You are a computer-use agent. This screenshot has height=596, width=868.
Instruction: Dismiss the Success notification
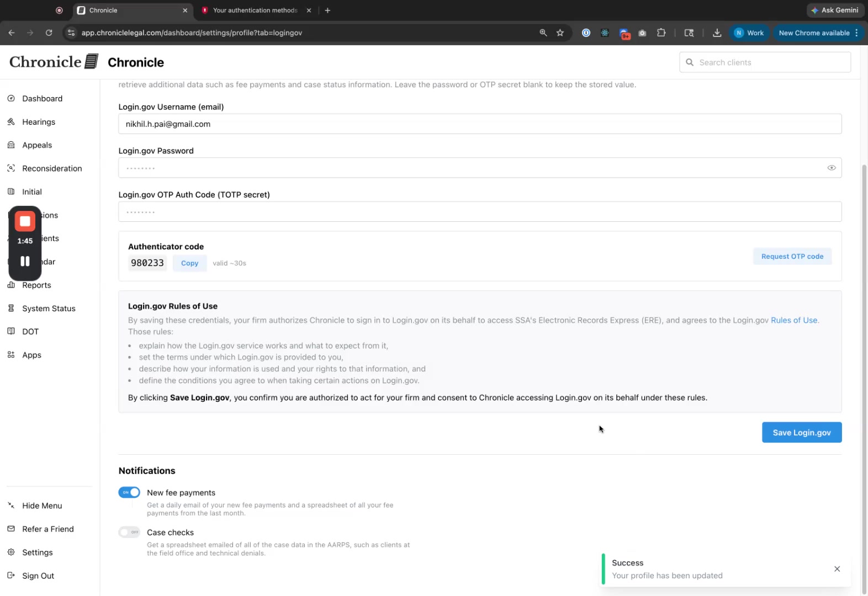click(837, 569)
